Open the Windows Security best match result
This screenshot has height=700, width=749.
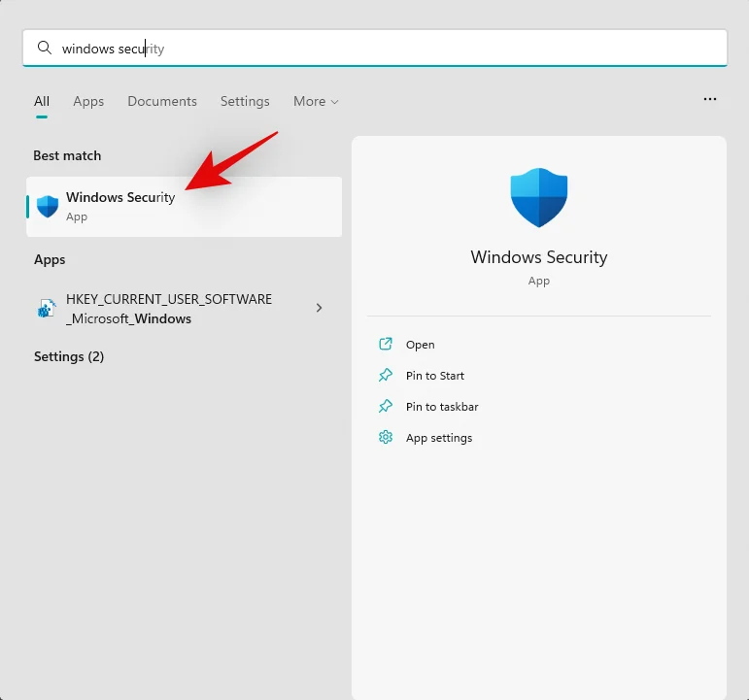[x=184, y=207]
